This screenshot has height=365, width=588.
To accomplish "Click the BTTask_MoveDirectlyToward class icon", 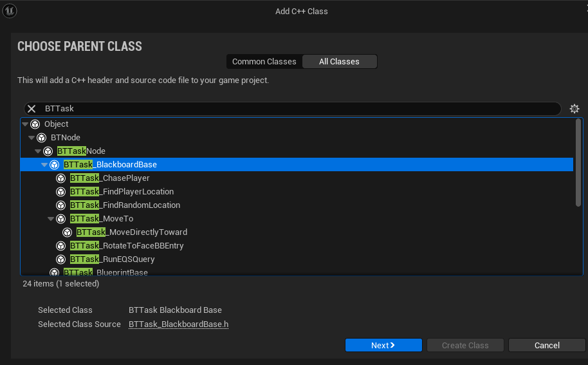I will [67, 232].
